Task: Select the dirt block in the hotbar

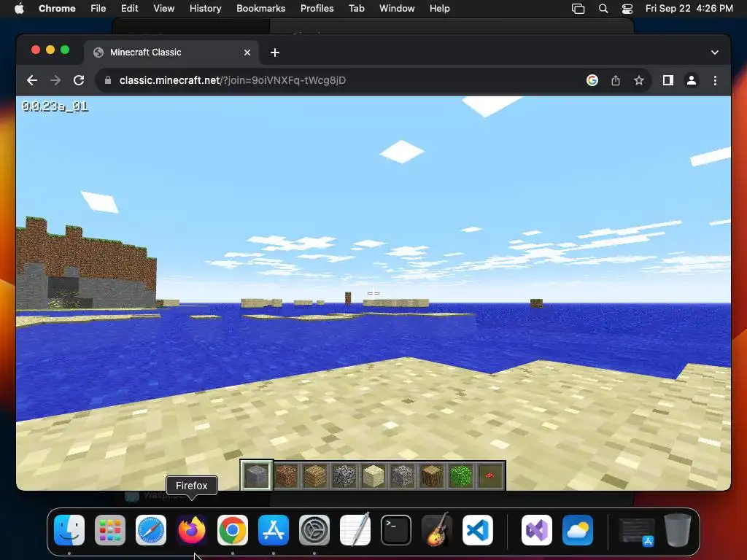Action: tap(286, 475)
